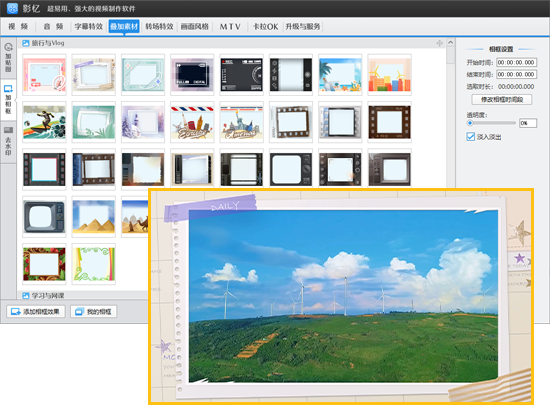
Task: Switch to the 字幕特效 tab
Action: pos(89,27)
